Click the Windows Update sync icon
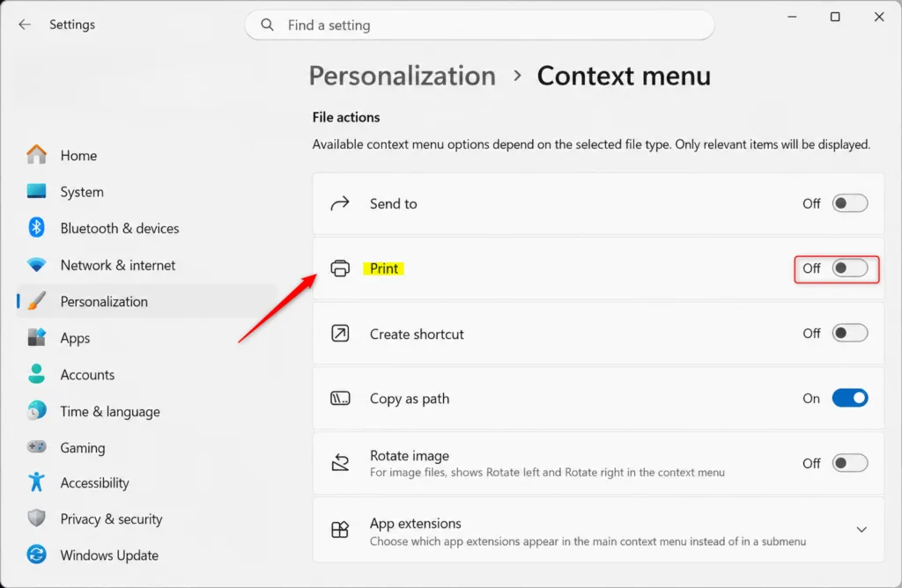 point(36,555)
